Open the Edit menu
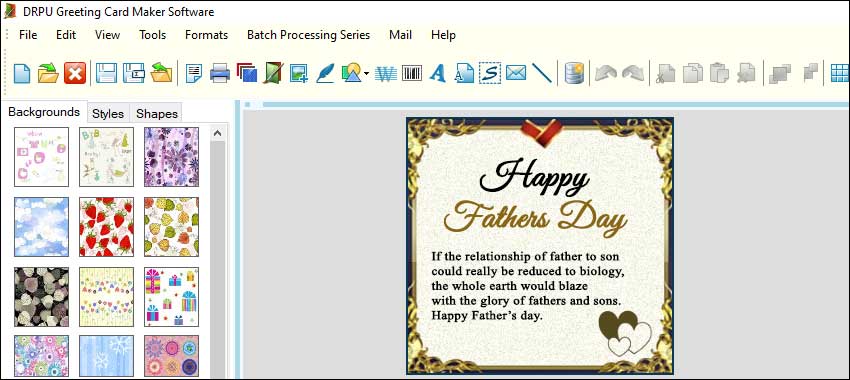This screenshot has width=850, height=380. [x=66, y=35]
